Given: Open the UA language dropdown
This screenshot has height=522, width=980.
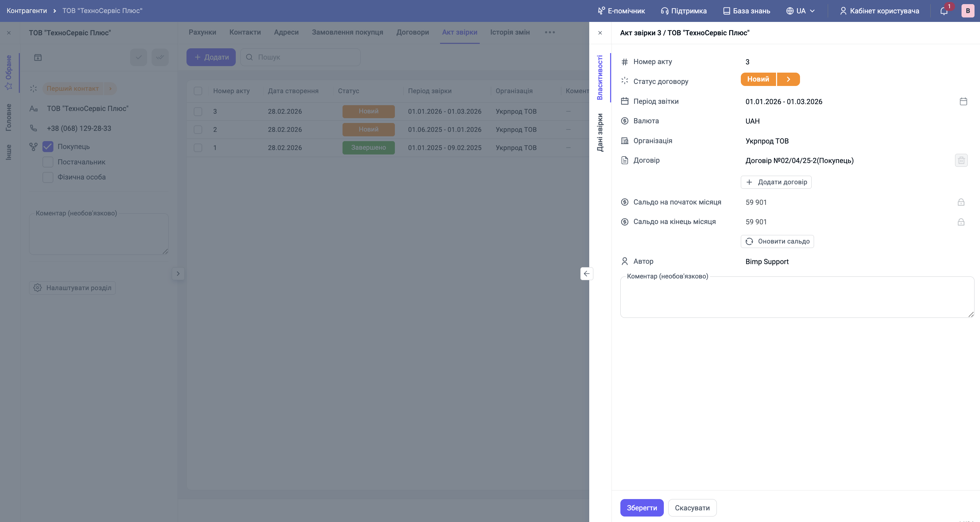Looking at the screenshot, I should coord(800,11).
